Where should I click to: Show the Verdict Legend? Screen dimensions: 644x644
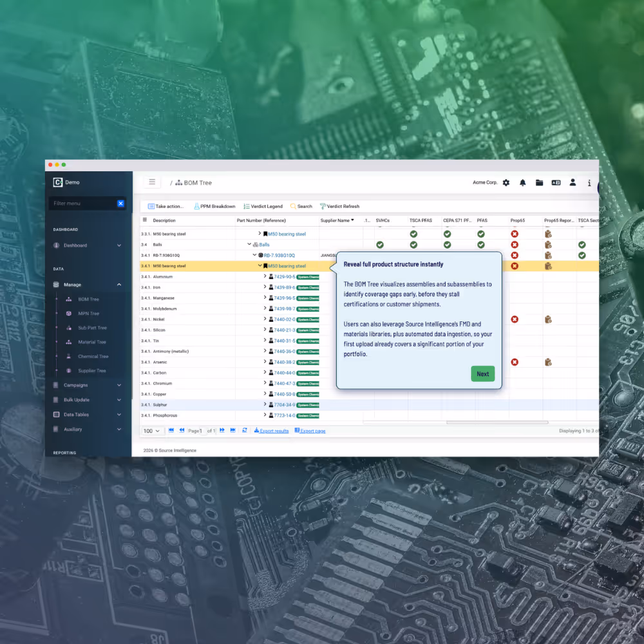click(263, 206)
